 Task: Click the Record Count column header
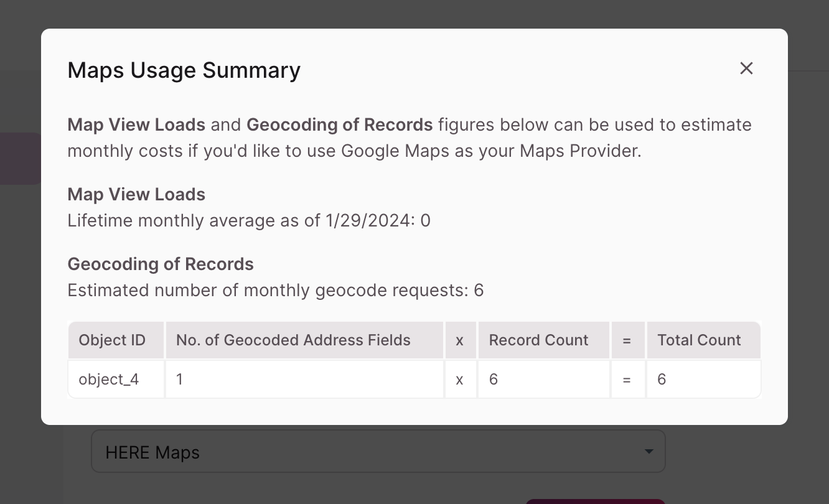538,340
